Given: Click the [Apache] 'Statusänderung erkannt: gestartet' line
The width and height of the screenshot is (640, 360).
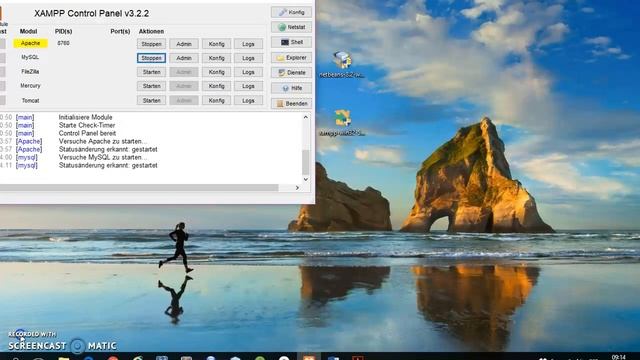Looking at the screenshot, I should (x=108, y=149).
